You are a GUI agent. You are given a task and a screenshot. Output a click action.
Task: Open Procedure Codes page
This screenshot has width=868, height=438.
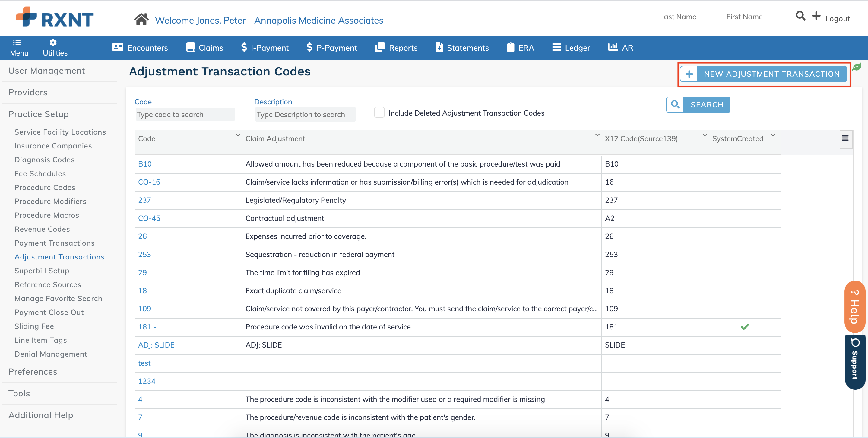45,187
